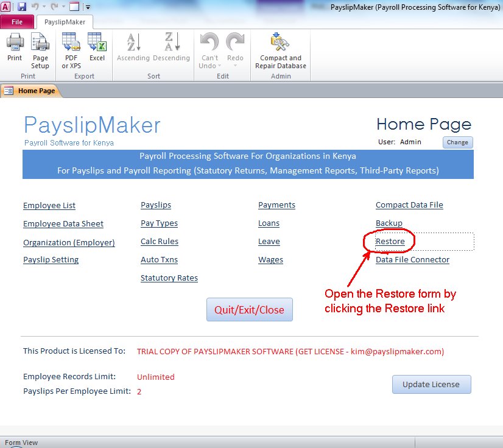Open the Statutory Rates link
The image size is (503, 448).
click(x=169, y=278)
